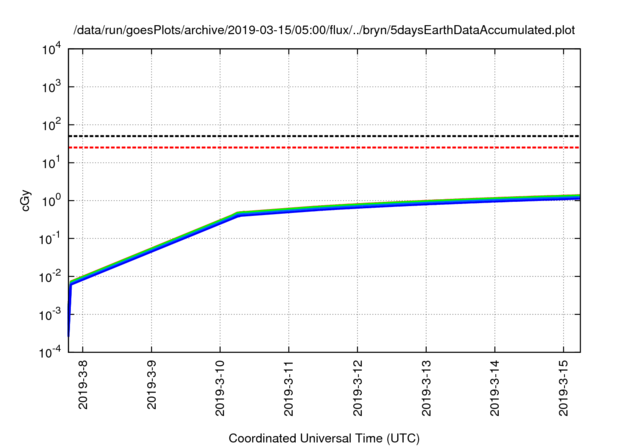Click the 10^-1 y-axis tick label
Image resolution: width=640 pixels, height=448 pixels.
[x=50, y=239]
